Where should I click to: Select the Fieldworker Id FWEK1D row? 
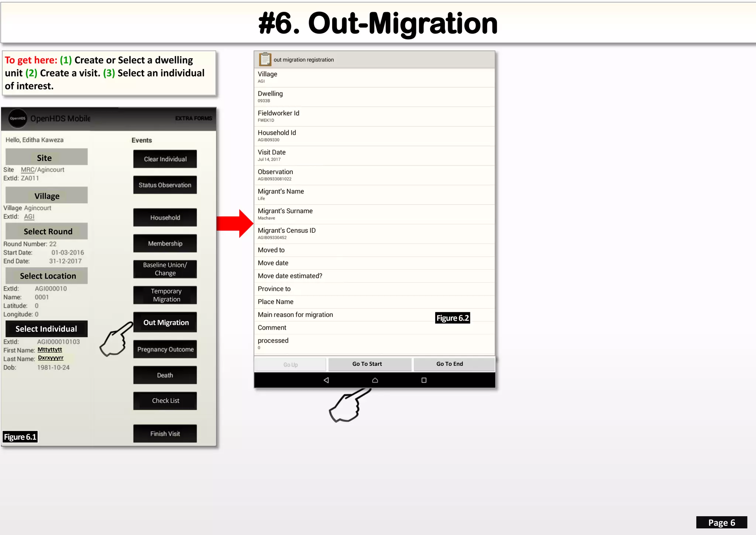click(374, 116)
